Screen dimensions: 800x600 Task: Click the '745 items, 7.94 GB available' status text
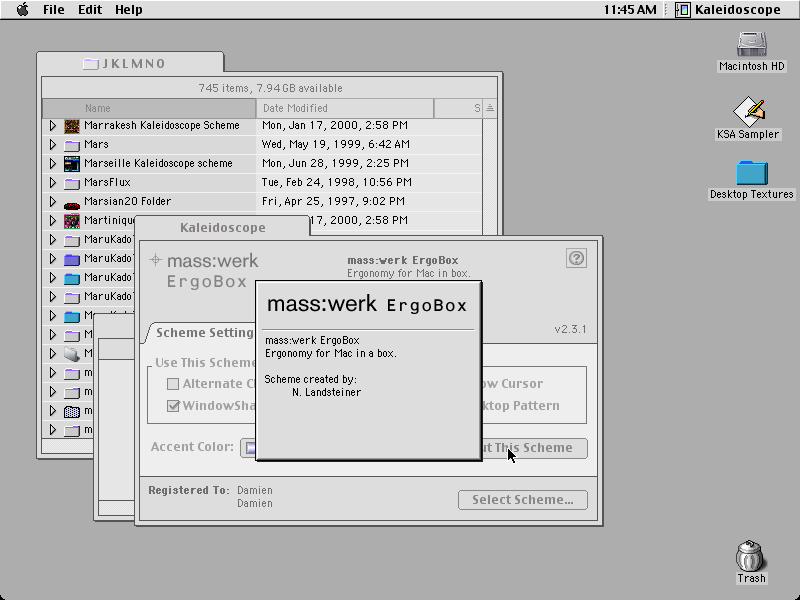pos(270,88)
